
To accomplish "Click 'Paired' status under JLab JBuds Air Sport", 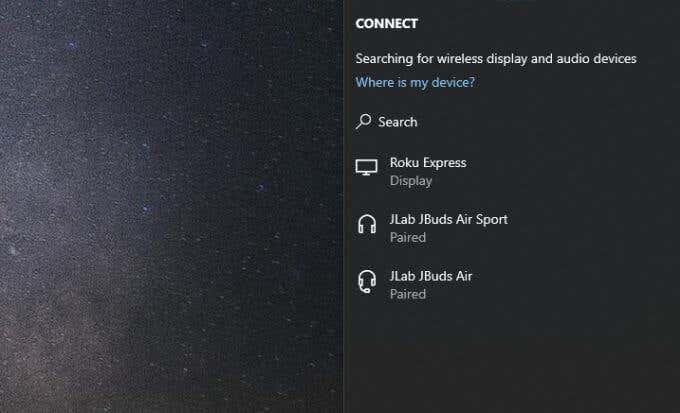I will (x=408, y=238).
